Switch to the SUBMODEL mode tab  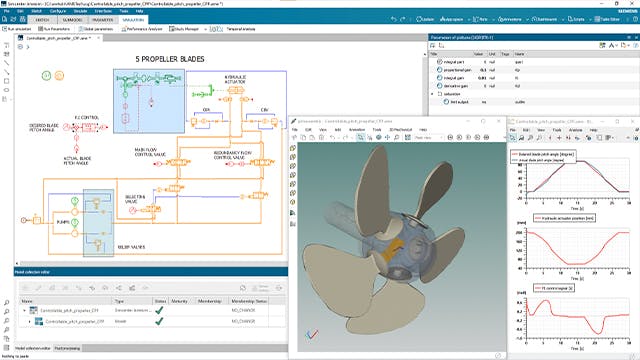click(72, 20)
